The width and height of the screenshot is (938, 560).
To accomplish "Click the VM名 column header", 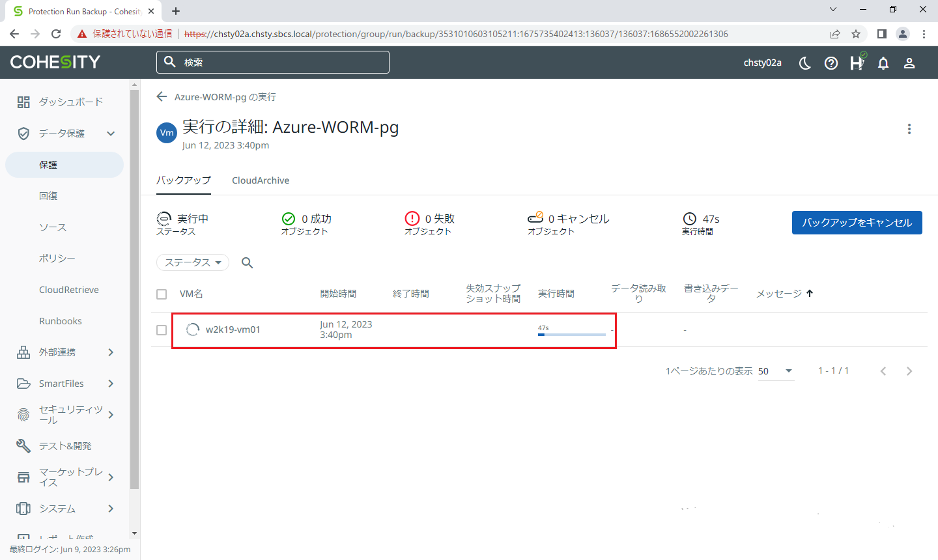I will point(192,294).
